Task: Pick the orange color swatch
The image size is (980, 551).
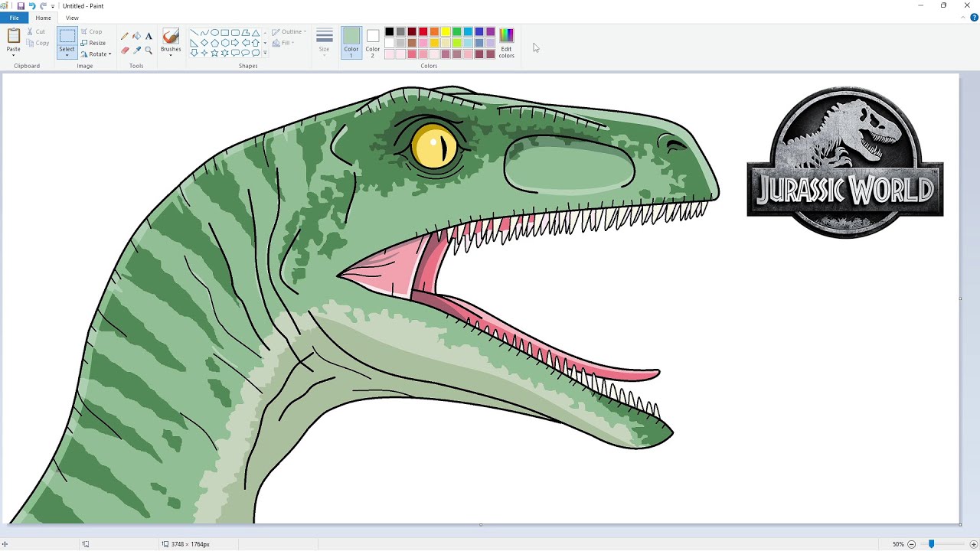Action: click(434, 31)
